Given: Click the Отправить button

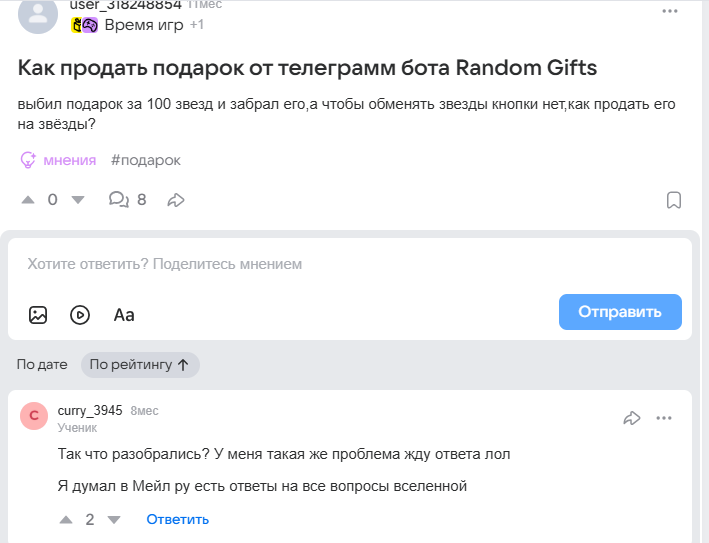Looking at the screenshot, I should [x=620, y=312].
